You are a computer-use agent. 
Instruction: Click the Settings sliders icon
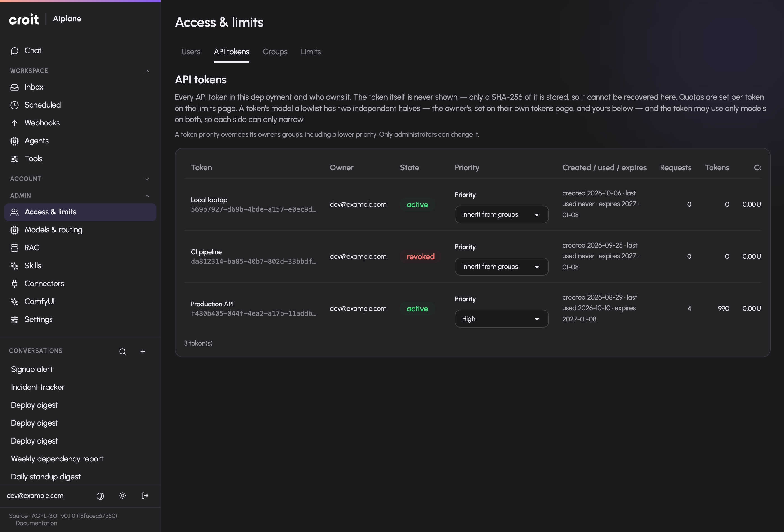coord(15,319)
